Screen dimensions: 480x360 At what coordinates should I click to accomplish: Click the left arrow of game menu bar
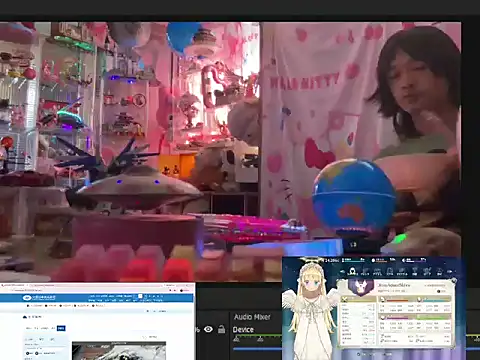click(342, 272)
